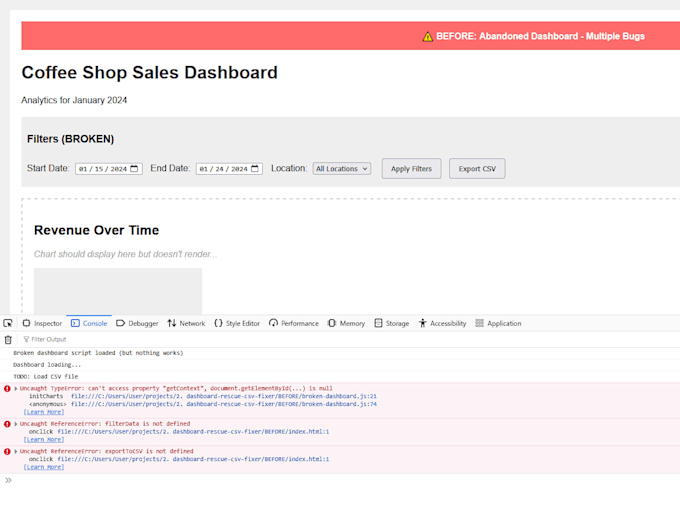Click the Apply Filters button
680x519 pixels.
(x=412, y=169)
